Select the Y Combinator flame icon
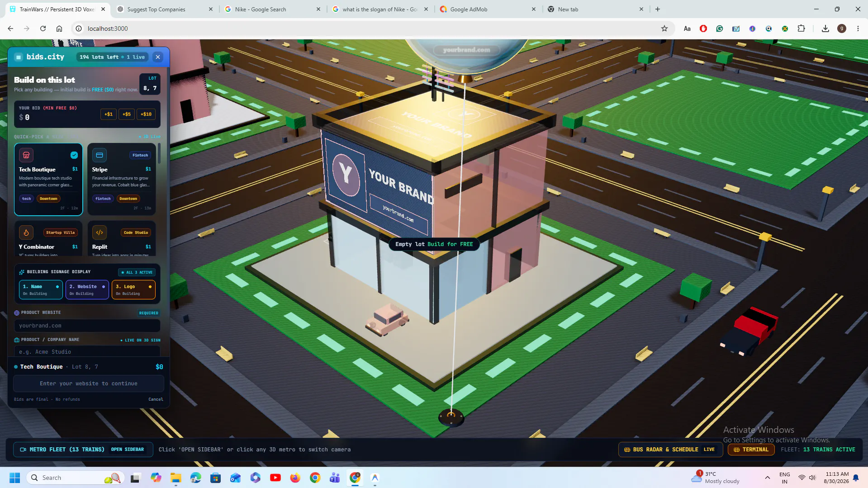The width and height of the screenshot is (868, 488). point(26,232)
